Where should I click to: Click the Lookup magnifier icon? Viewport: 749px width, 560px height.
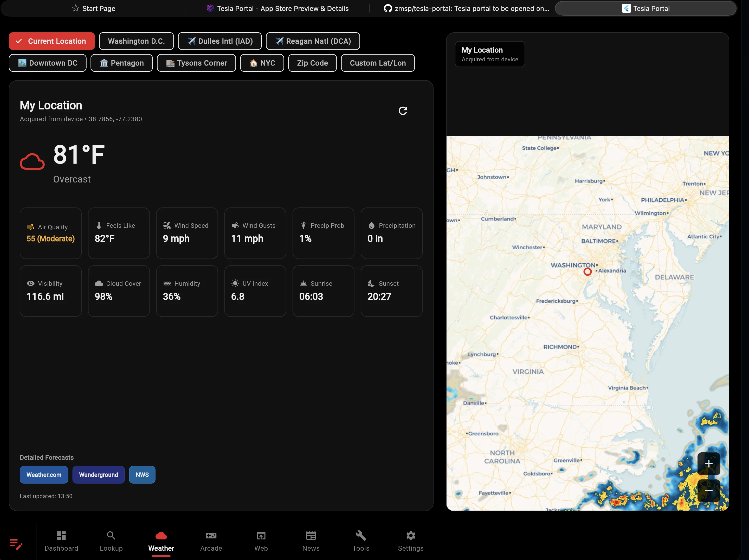[x=111, y=535]
